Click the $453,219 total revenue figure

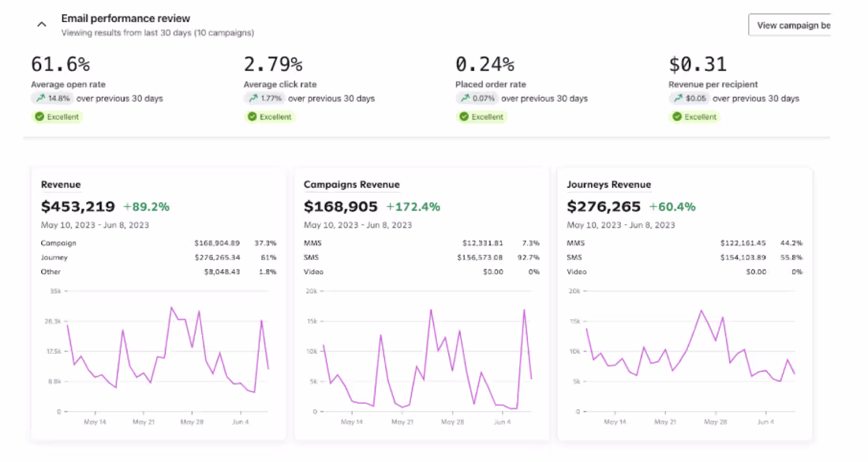coord(78,207)
